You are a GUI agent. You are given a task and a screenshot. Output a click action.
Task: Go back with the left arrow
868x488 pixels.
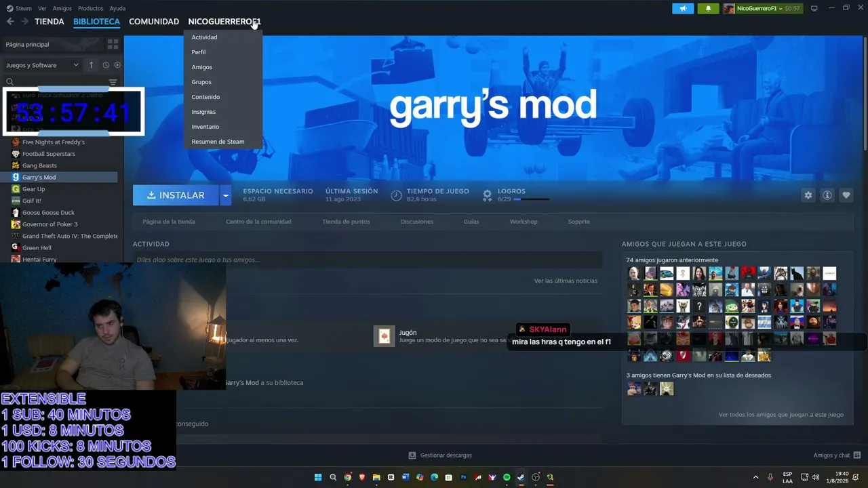point(10,22)
